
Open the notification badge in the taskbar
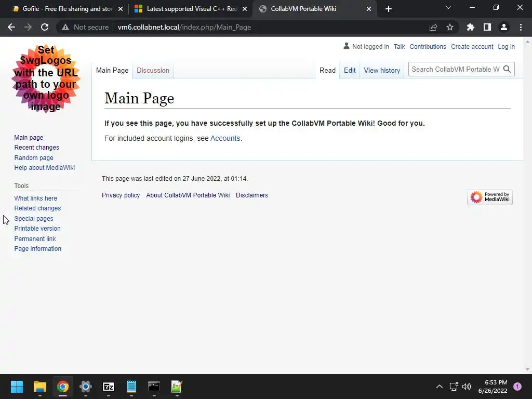(517, 387)
